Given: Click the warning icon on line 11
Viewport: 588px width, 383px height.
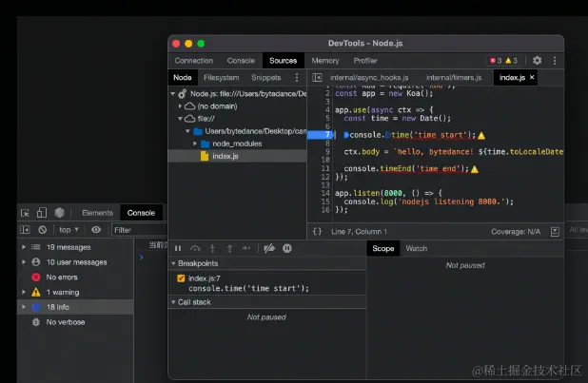Looking at the screenshot, I should pos(475,169).
